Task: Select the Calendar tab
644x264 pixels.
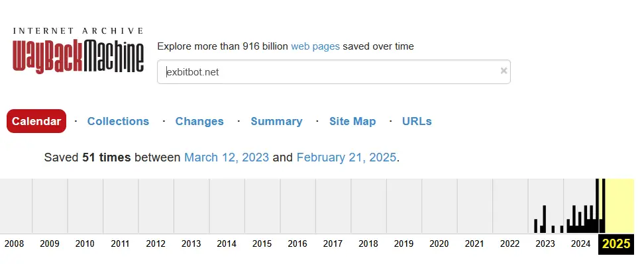Action: tap(36, 121)
